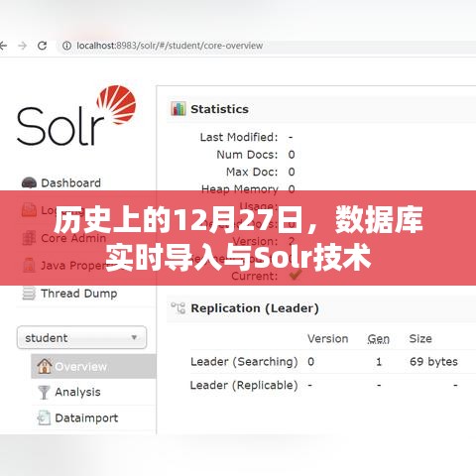476x476 pixels.
Task: Open the Analysis page link
Action: 77,392
